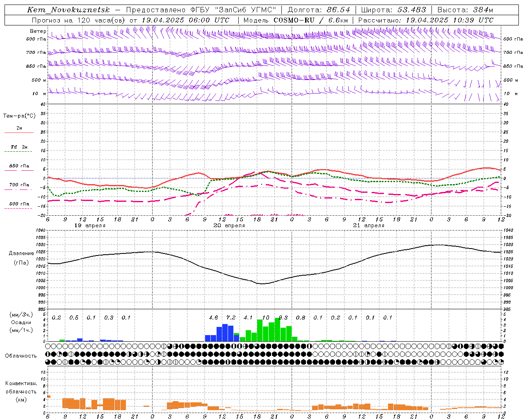Click the Давление pressure panel label

point(21,253)
